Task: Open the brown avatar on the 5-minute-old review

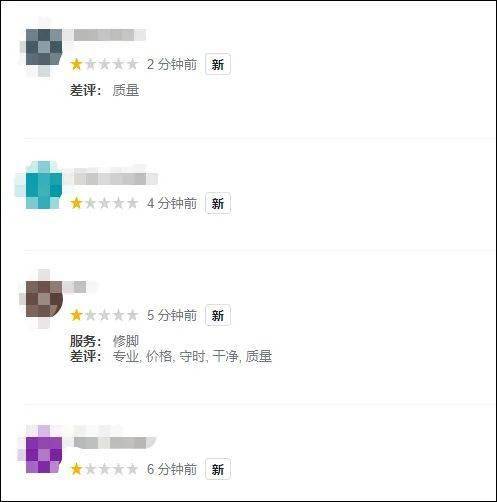Action: 44,299
